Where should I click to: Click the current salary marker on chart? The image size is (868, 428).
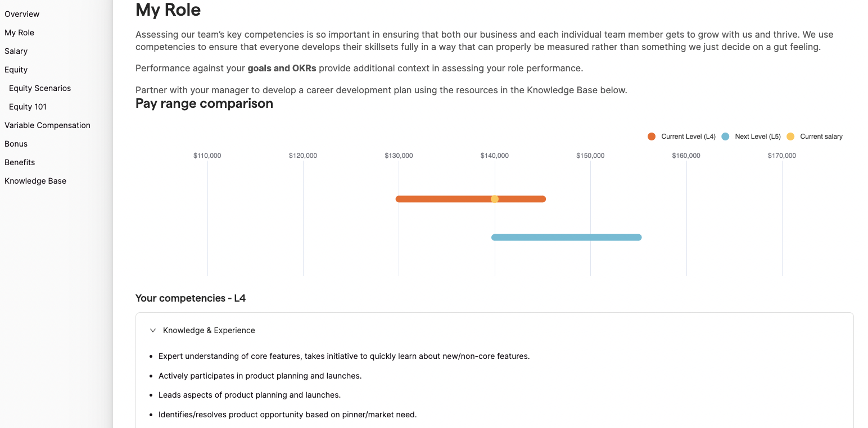[x=495, y=199]
